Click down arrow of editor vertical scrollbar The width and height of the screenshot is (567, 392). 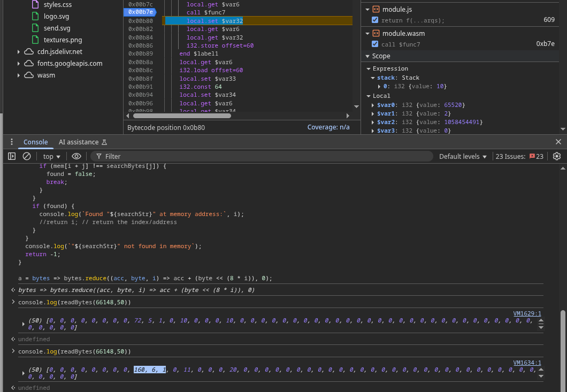pyautogui.click(x=357, y=106)
